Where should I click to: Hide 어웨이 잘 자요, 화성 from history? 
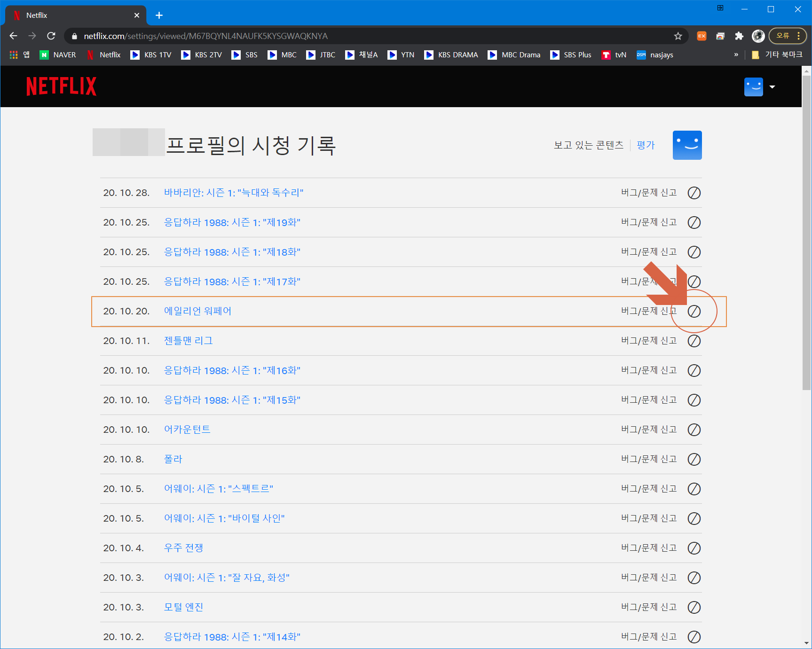[x=694, y=578]
